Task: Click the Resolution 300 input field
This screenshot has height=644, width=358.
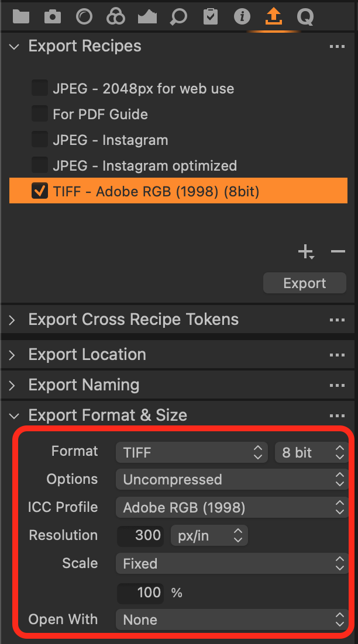Action: tap(140, 535)
